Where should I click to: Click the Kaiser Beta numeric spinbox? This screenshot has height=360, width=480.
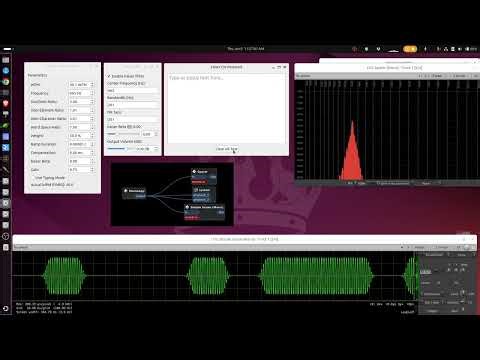pos(150,134)
